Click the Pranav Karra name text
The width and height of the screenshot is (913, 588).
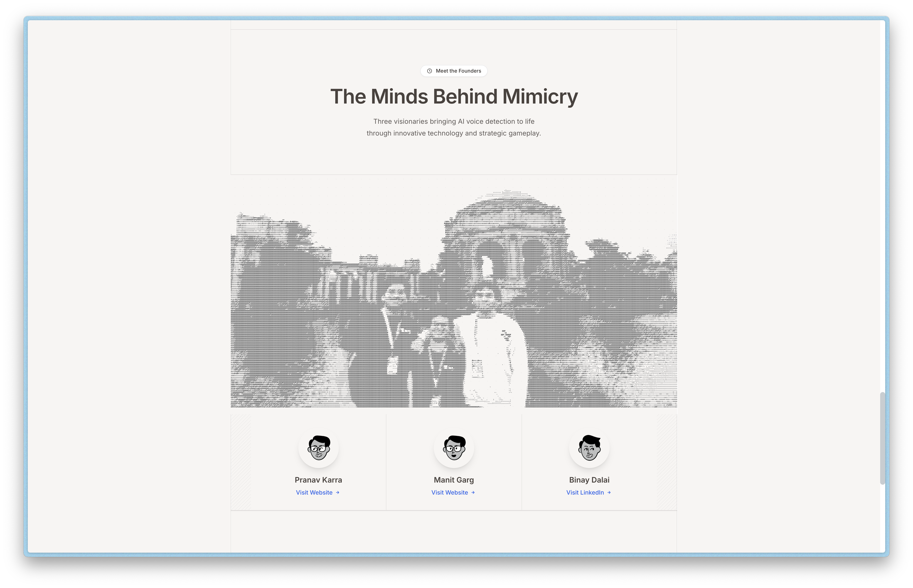318,480
